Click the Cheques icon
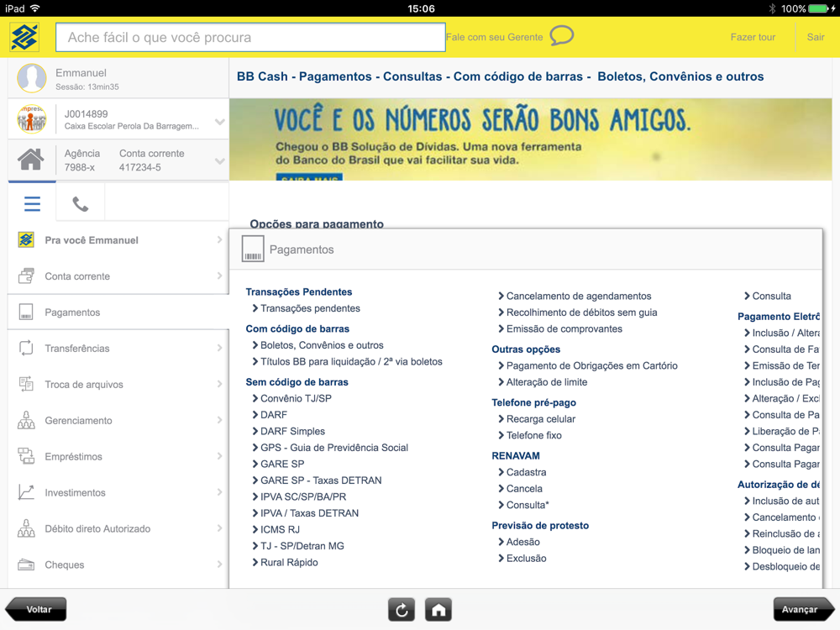The image size is (840, 630). coord(26,564)
